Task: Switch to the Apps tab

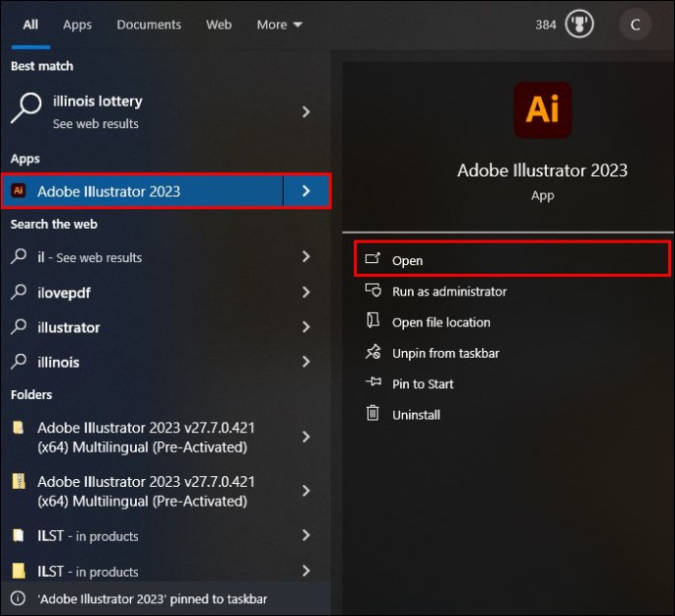Action: pyautogui.click(x=77, y=24)
